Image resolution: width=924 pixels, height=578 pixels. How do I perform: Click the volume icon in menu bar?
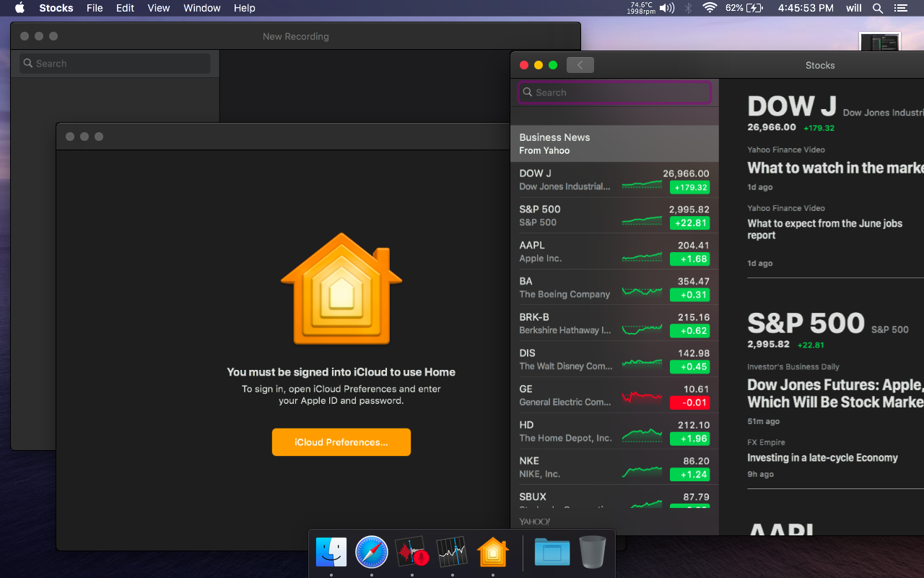point(668,8)
